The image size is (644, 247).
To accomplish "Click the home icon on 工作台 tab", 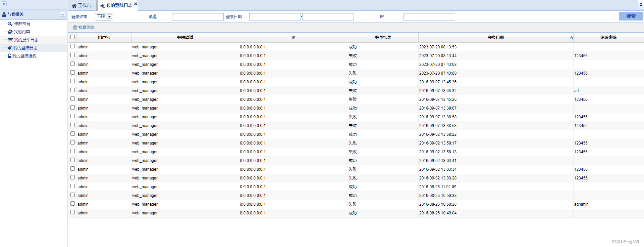I will point(74,6).
